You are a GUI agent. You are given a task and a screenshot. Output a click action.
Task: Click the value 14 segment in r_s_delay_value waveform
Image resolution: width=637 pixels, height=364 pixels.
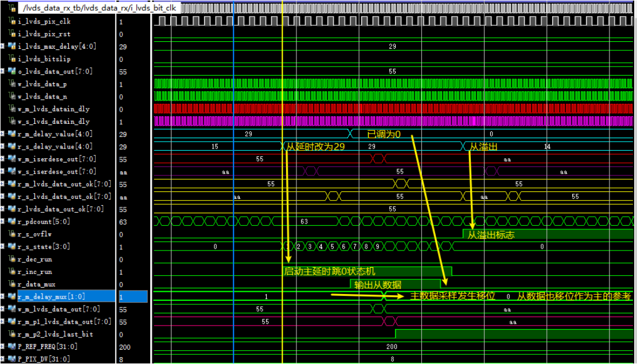tap(547, 146)
